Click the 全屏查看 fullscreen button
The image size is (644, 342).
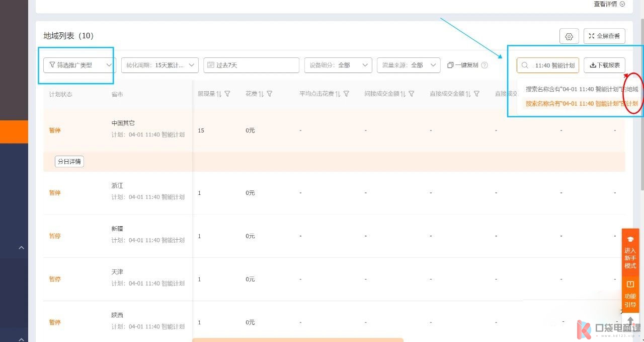tap(604, 36)
